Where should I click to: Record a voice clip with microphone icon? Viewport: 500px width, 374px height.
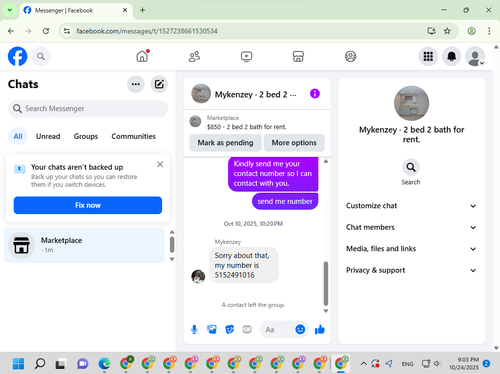(194, 330)
